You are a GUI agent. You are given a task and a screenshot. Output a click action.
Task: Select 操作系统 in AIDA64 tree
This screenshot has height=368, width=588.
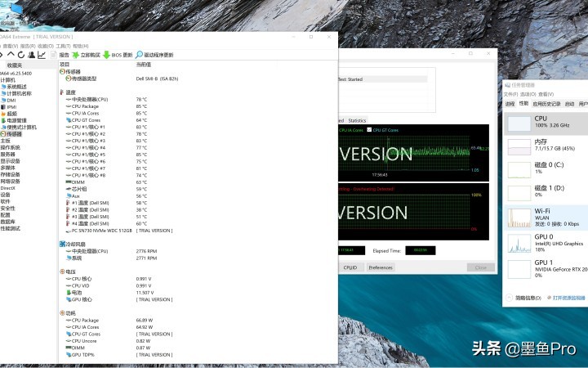coord(10,147)
